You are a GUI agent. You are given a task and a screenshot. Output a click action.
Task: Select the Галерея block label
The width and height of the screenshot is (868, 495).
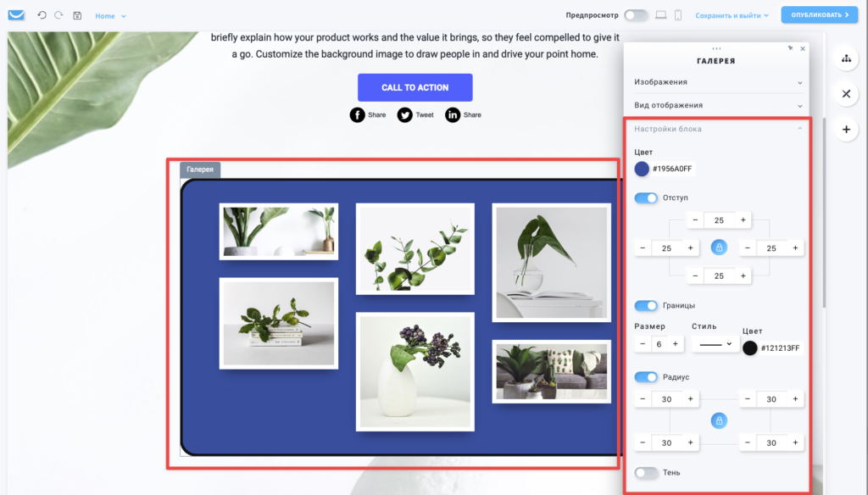[x=200, y=170]
